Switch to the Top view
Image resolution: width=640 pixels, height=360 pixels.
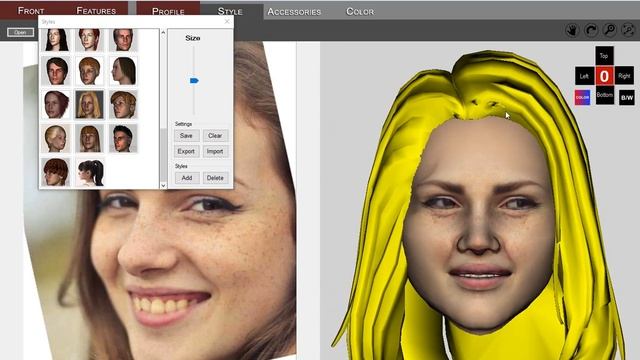pos(604,56)
